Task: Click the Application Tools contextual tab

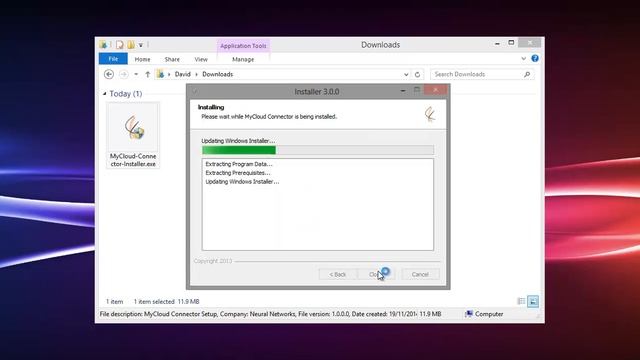Action: (x=243, y=46)
